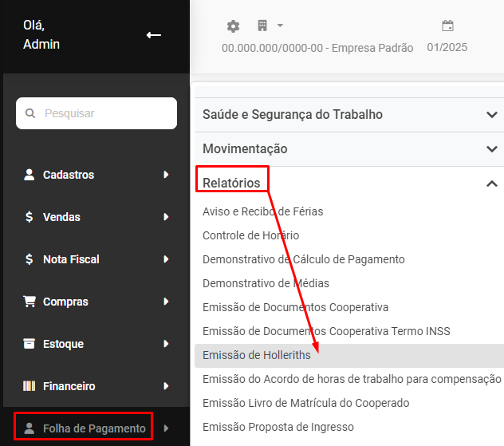This screenshot has width=504, height=446.
Task: Click the Estoque box icon
Action: point(30,344)
